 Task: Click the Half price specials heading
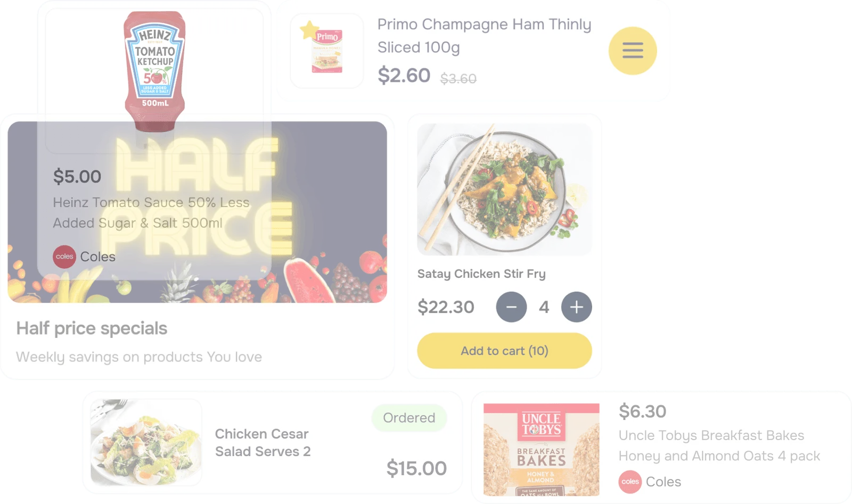coord(92,328)
